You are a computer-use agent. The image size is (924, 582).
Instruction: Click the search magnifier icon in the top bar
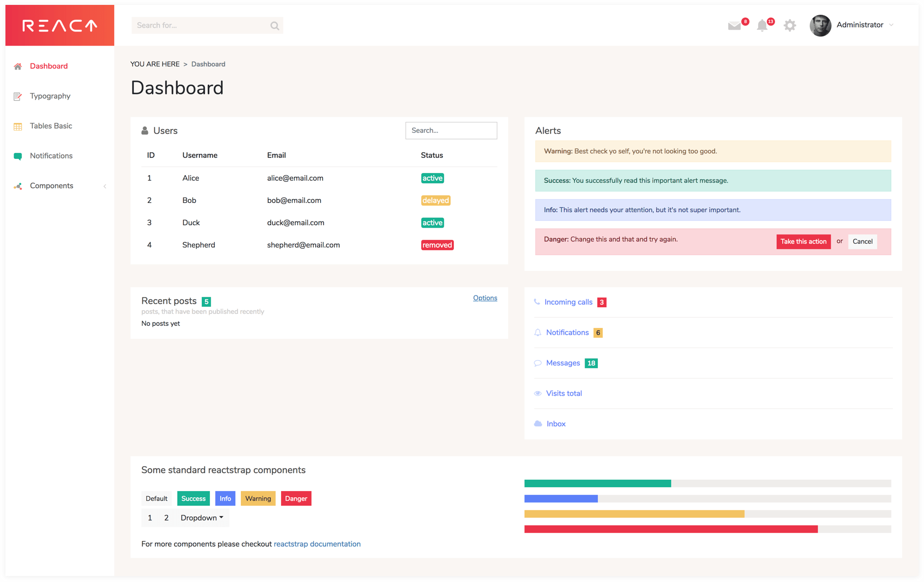tap(274, 25)
